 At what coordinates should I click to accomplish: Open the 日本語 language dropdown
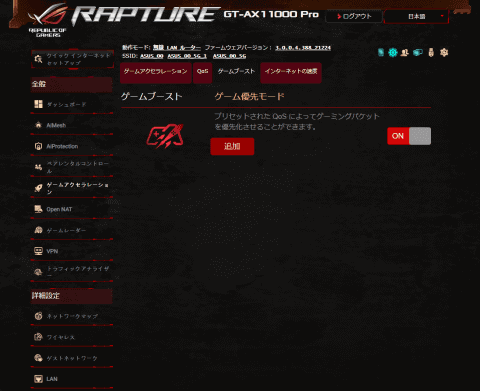click(417, 16)
